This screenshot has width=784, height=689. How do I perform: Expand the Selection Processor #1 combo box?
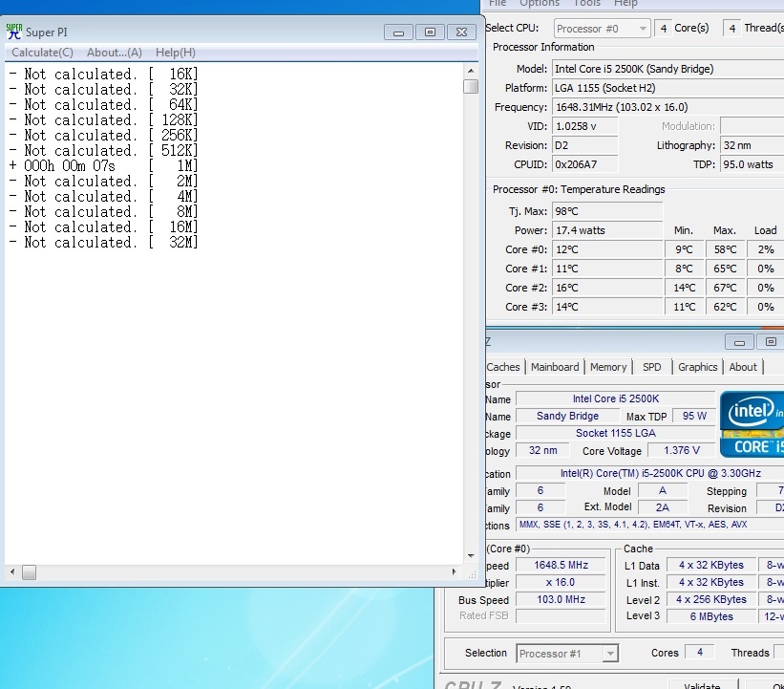(x=609, y=654)
